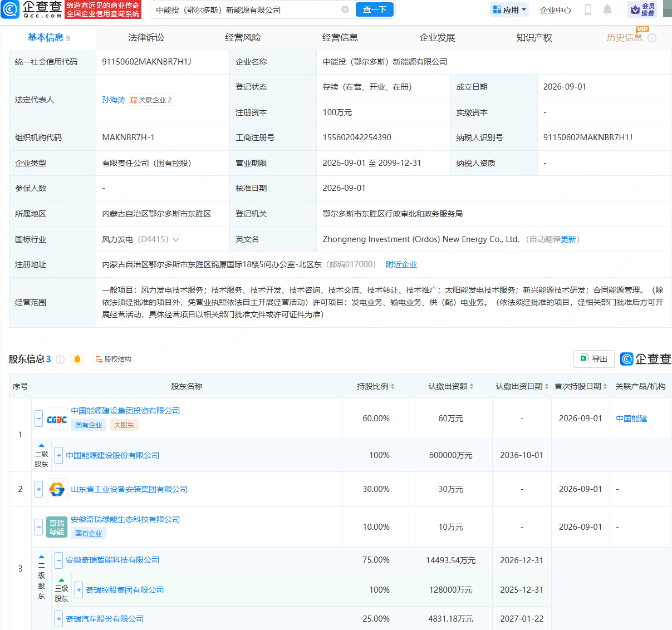Click the Qcc.com logo icon
This screenshot has width=672, height=630.
tap(10, 9)
